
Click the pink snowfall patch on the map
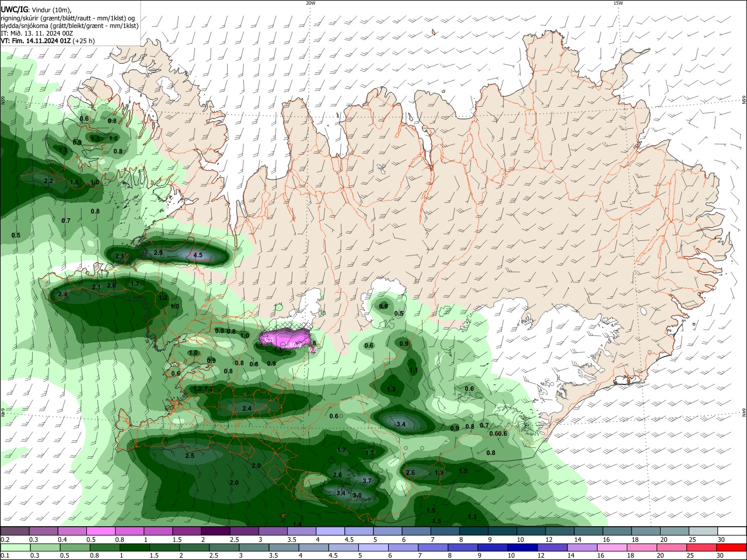click(x=286, y=338)
